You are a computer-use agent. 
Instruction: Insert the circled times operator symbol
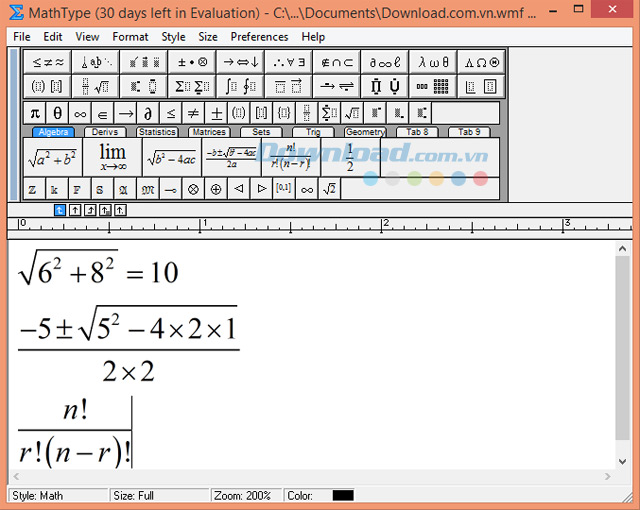193,189
